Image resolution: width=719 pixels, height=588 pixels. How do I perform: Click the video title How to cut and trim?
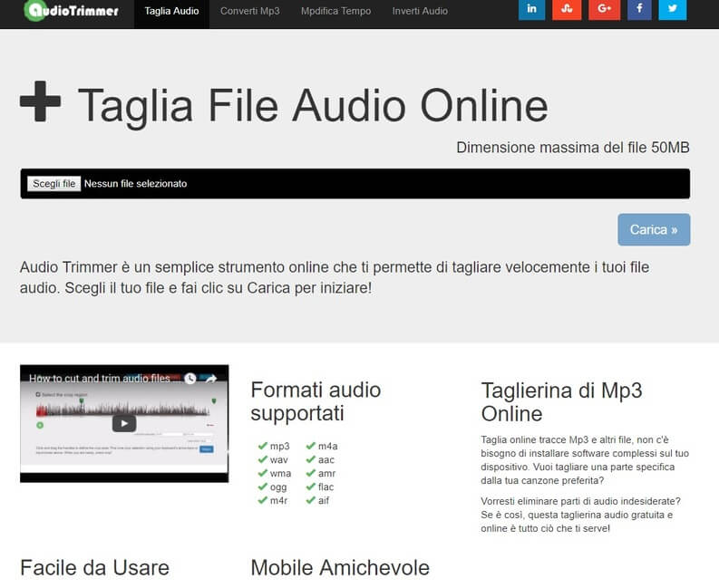tap(103, 379)
